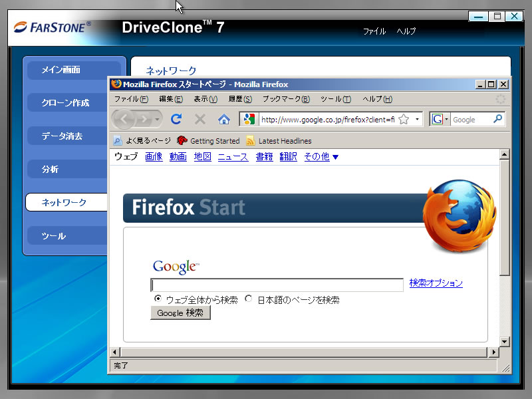Click the vertical scrollbar up arrow

pyautogui.click(x=505, y=155)
